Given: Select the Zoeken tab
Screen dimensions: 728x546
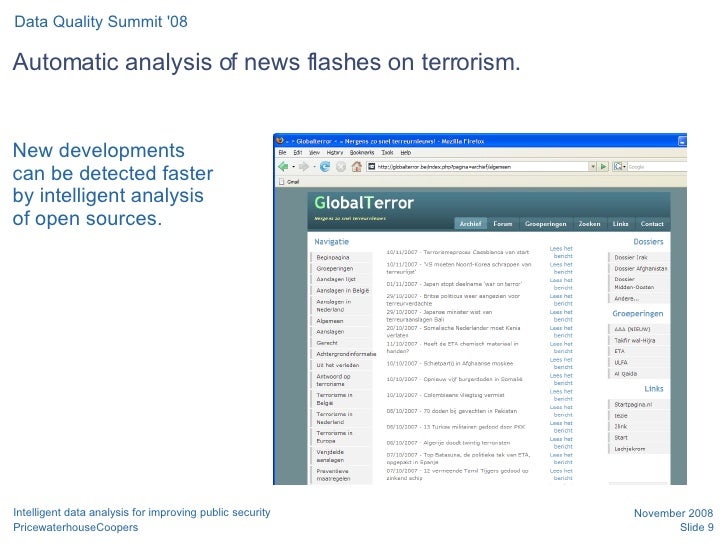Looking at the screenshot, I should click(589, 224).
